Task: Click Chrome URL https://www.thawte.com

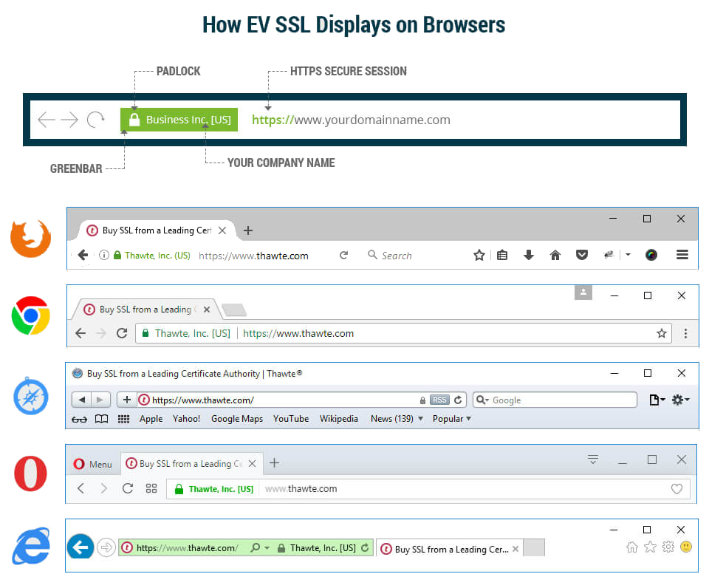Action: pos(298,333)
